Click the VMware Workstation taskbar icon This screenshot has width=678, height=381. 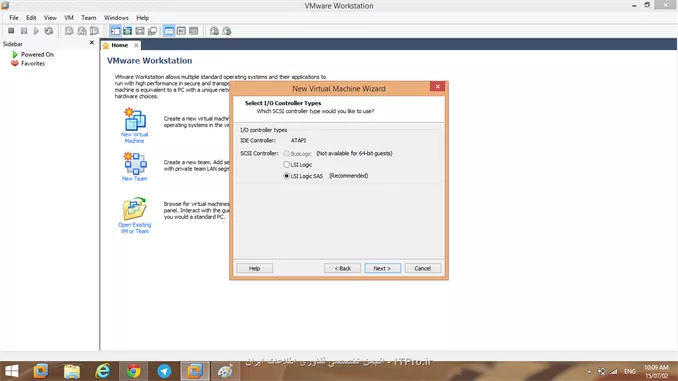point(195,371)
